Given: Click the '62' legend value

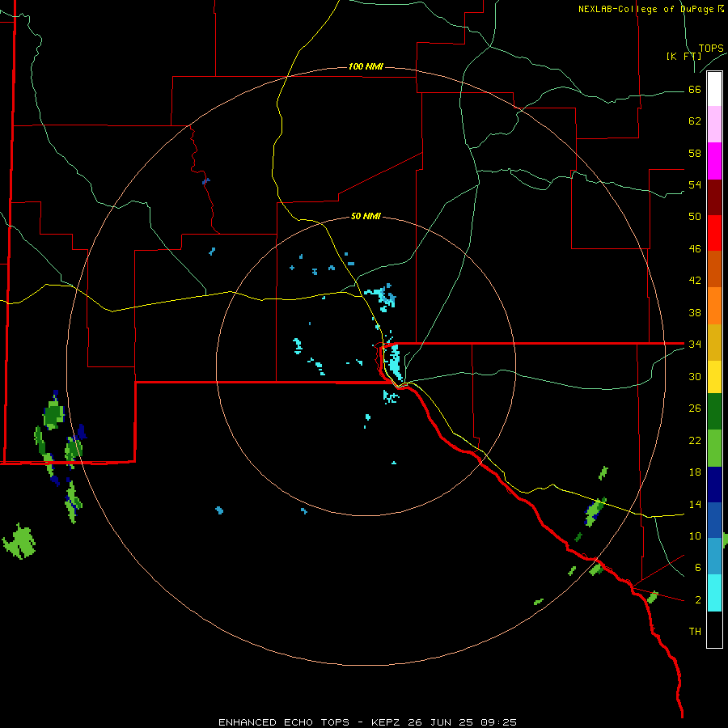Looking at the screenshot, I should click(x=695, y=121).
